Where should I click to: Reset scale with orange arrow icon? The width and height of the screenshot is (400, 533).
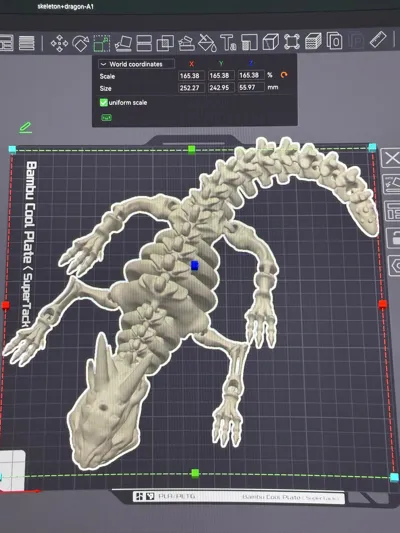tap(284, 74)
